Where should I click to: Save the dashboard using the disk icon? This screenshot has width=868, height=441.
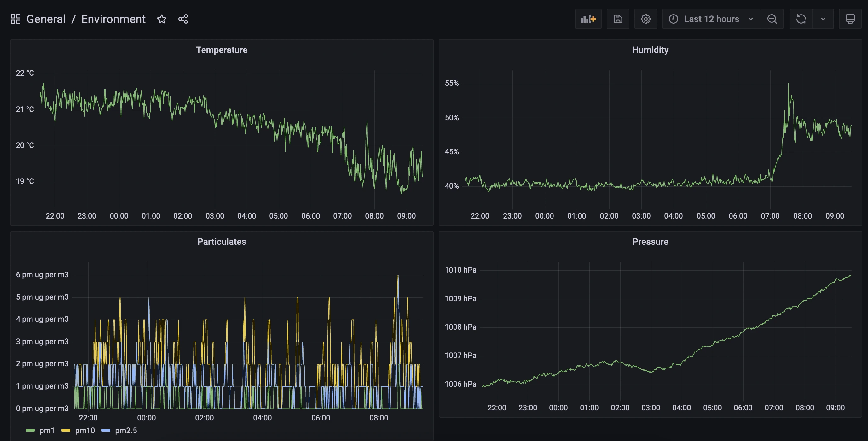coord(618,19)
